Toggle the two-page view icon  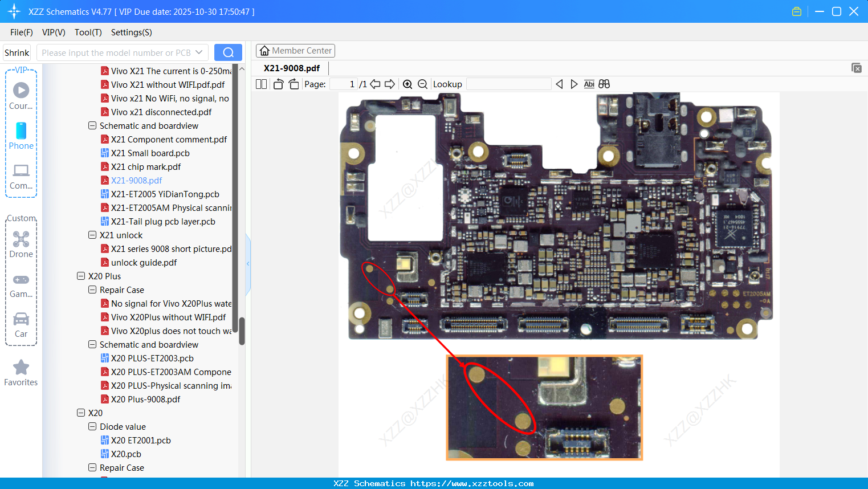click(262, 84)
